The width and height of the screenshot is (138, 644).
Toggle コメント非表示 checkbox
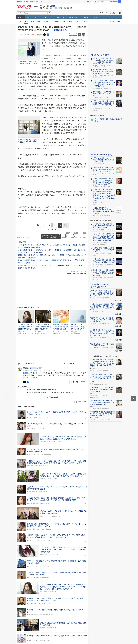tap(75, 402)
